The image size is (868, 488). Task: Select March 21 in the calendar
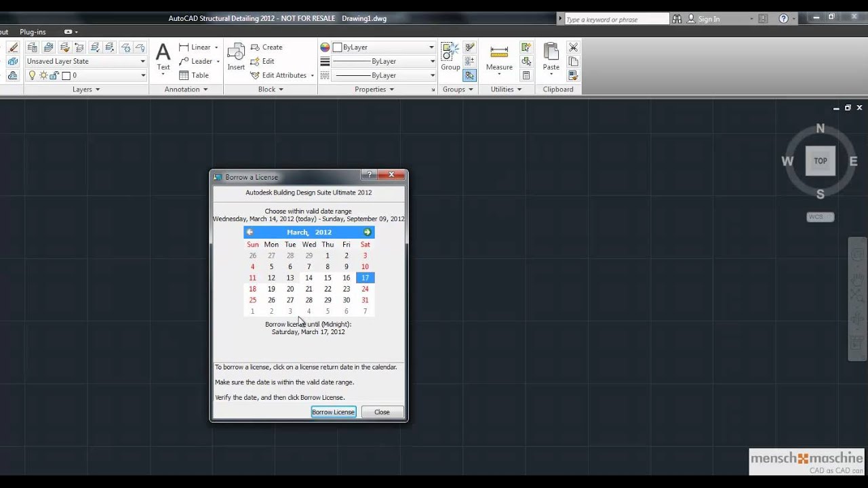[309, 289]
